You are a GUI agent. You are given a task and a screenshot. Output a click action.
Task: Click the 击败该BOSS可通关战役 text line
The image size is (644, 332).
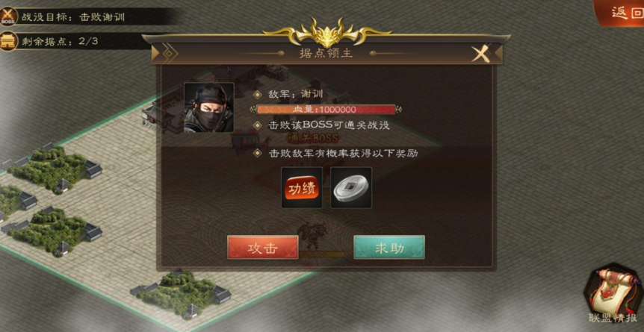(x=329, y=125)
